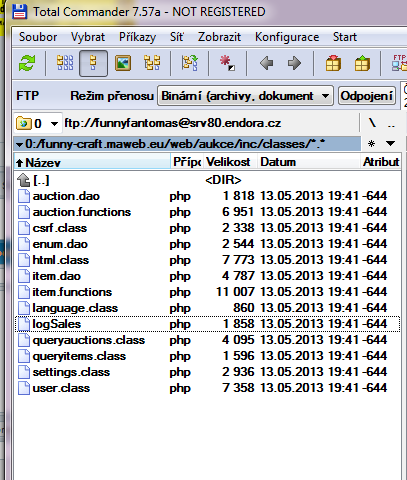This screenshot has width=407, height=480.
Task: Select file queryauctions.class
Action: [207, 340]
